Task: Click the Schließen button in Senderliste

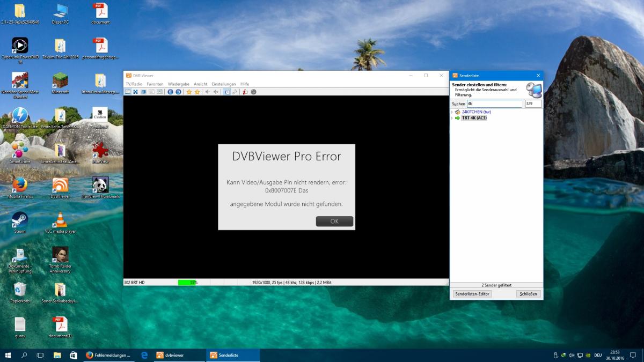Action: (528, 294)
